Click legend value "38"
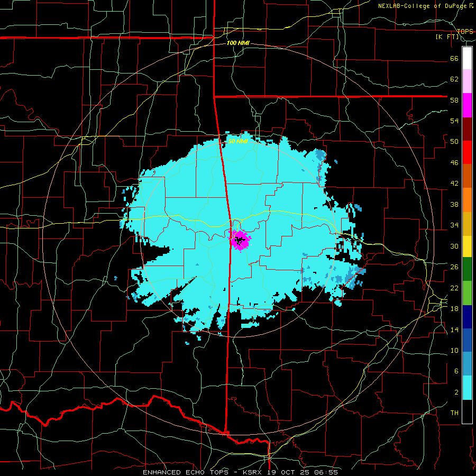476x476 pixels. pos(454,204)
